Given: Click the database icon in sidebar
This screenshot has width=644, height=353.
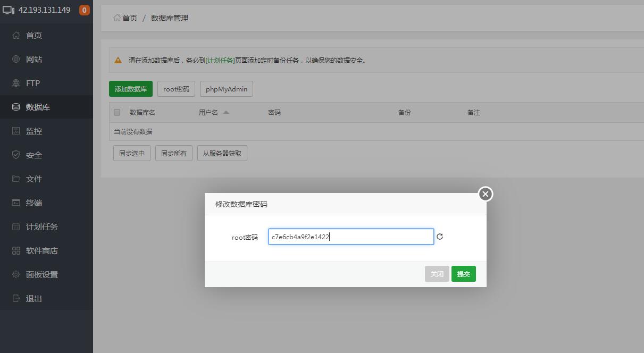Looking at the screenshot, I should coord(16,107).
